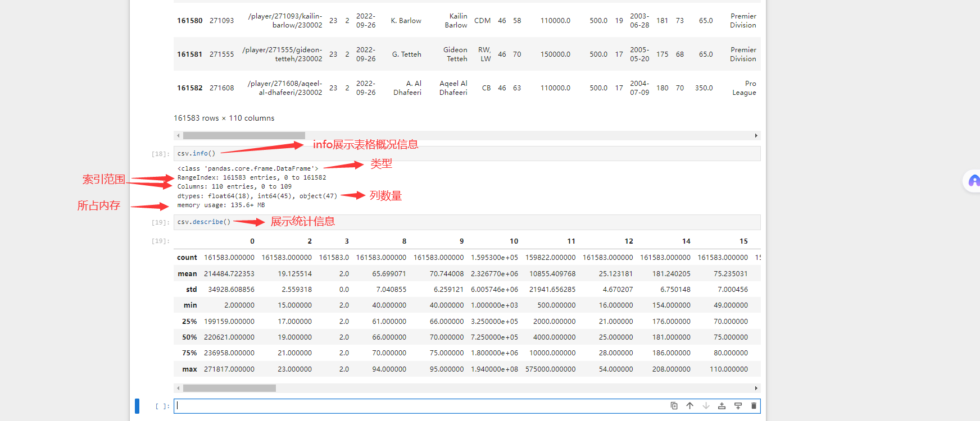This screenshot has height=421, width=980.
Task: Click the 'count' row label in describe table
Action: pos(187,258)
